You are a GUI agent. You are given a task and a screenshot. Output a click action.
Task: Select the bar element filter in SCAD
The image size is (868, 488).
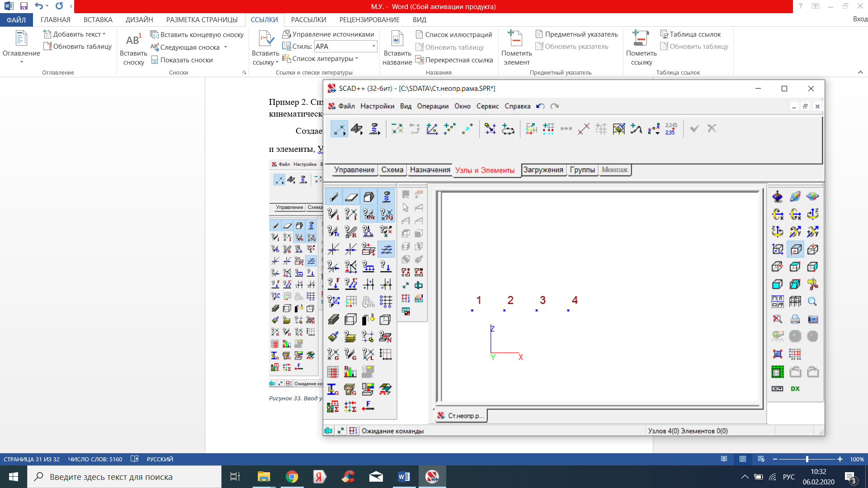334,197
